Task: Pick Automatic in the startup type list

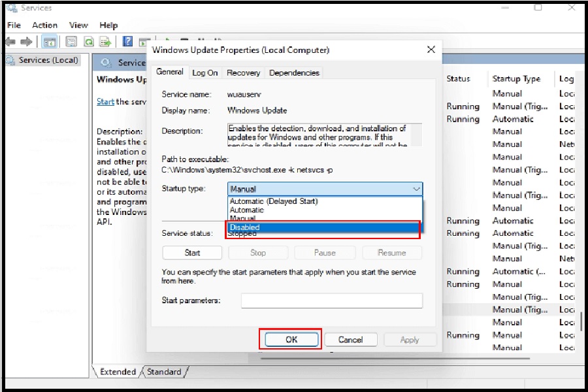Action: [x=247, y=210]
